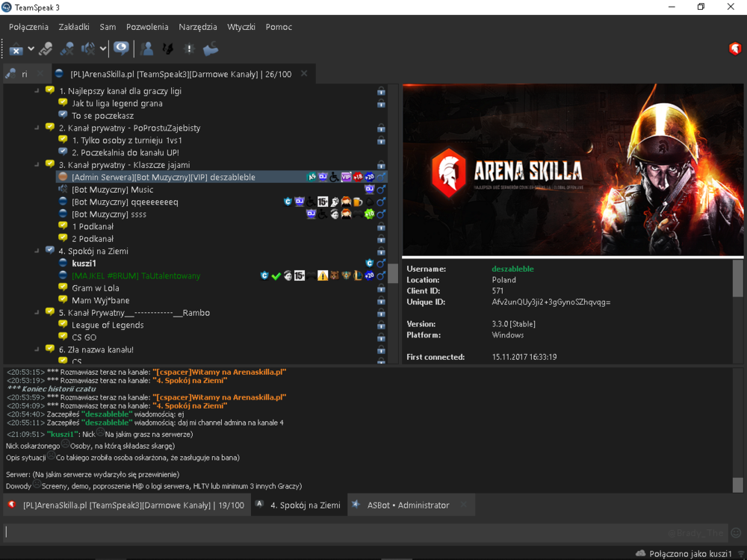Screen dimensions: 747x560
Task: Click the exclamation badge toolbar icon
Action: pyautogui.click(x=189, y=49)
